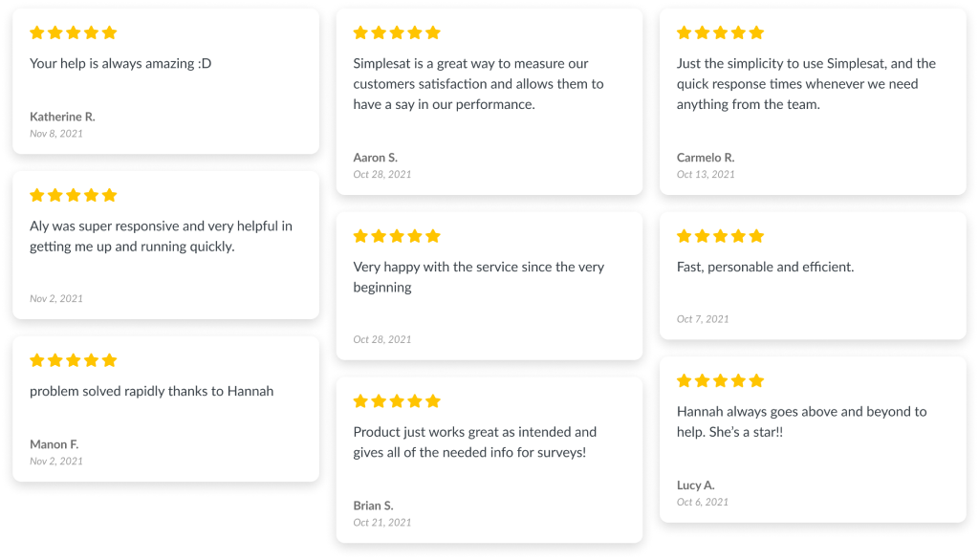Select reviewer name Katherine R.
This screenshot has height=560, width=979.
62,117
